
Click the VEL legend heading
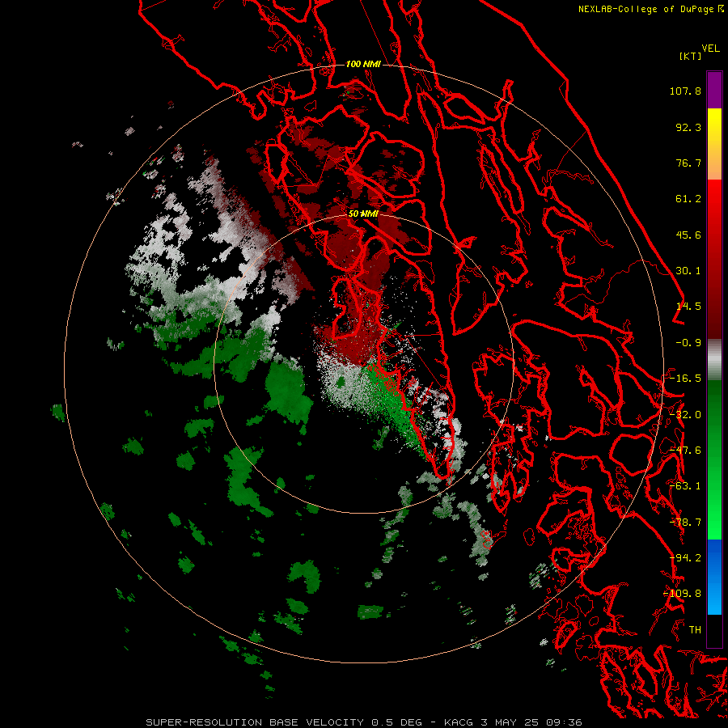click(710, 49)
